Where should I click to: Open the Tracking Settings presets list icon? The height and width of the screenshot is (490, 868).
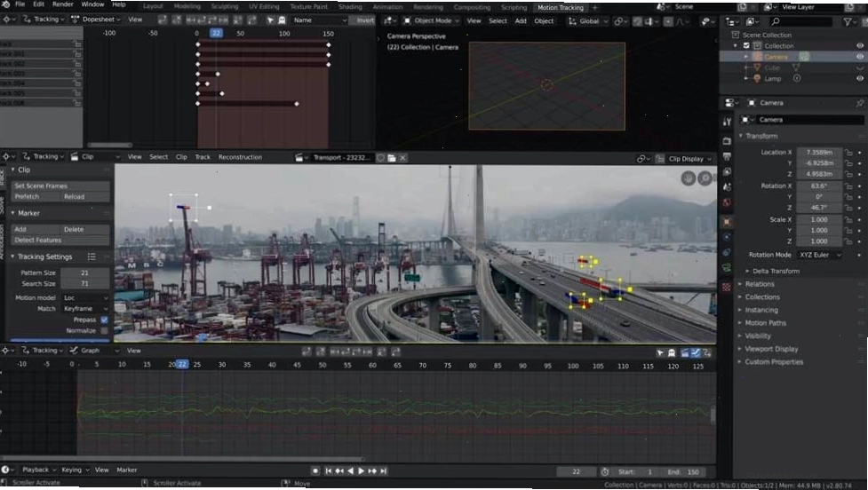pyautogui.click(x=92, y=257)
